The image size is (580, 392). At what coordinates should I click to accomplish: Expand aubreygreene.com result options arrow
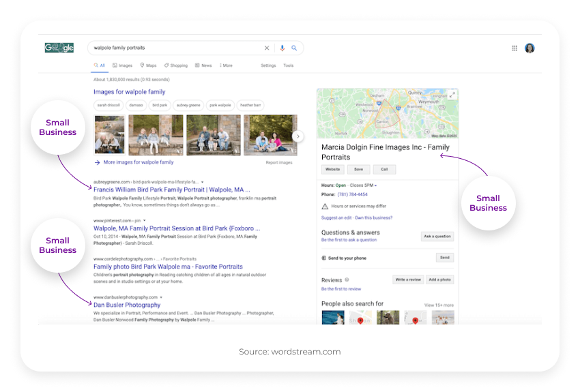point(203,182)
